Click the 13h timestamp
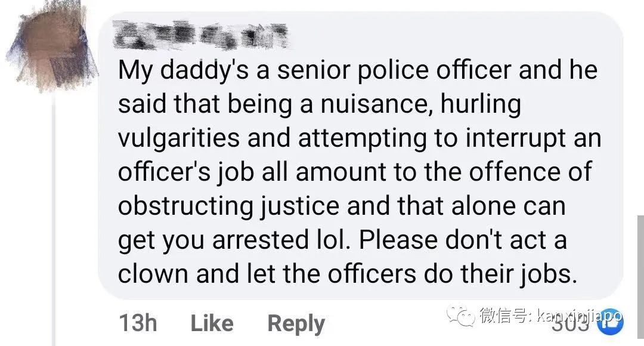Screen dimensions: 644x346 pyautogui.click(x=138, y=323)
